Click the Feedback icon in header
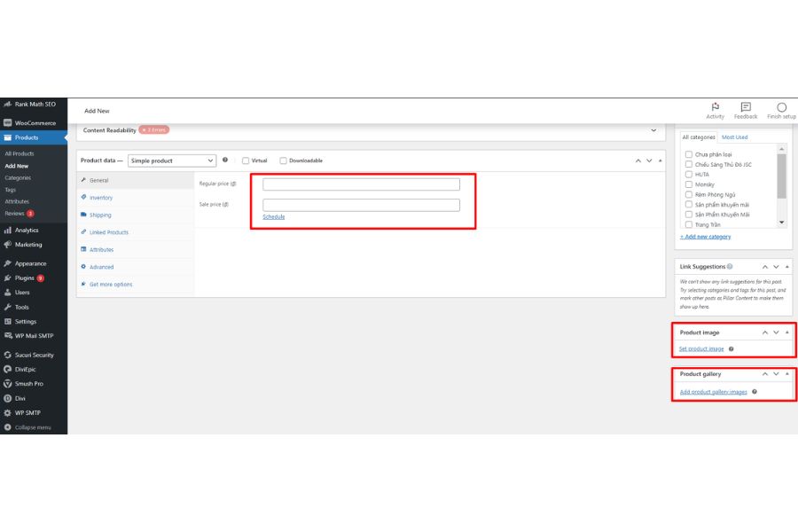798x532 pixels. click(746, 107)
